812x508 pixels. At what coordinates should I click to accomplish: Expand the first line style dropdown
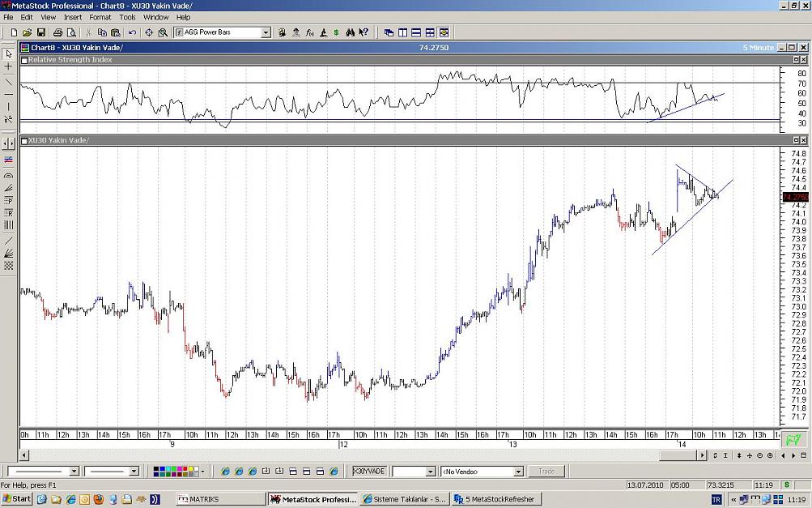click(x=74, y=472)
